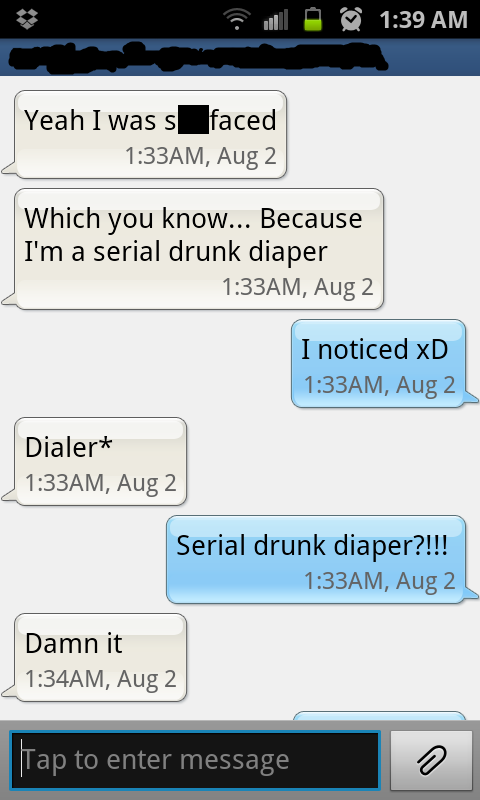The height and width of the screenshot is (800, 480).
Task: Tap the 'Damn it' message bubble
Action: [x=100, y=657]
